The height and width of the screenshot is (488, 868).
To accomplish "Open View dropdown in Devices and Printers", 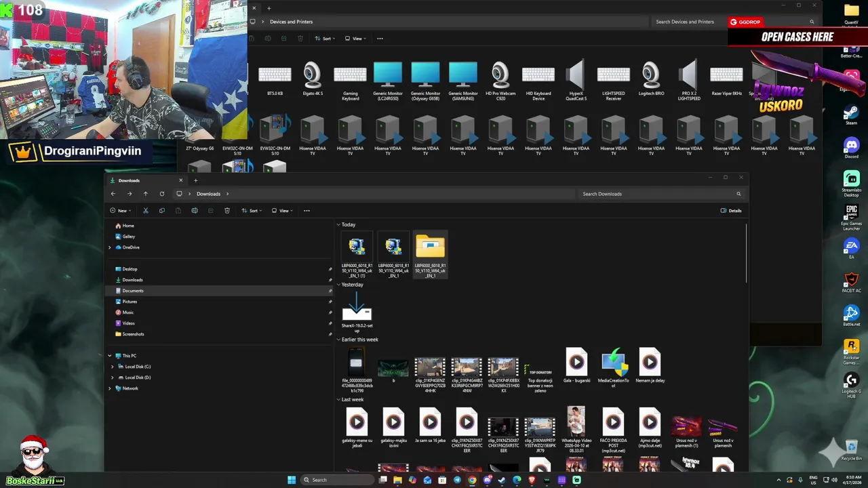I will pos(356,39).
